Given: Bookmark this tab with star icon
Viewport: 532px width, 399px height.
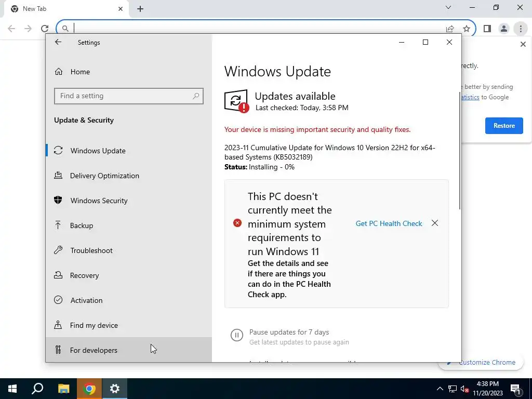Looking at the screenshot, I should tap(467, 29).
